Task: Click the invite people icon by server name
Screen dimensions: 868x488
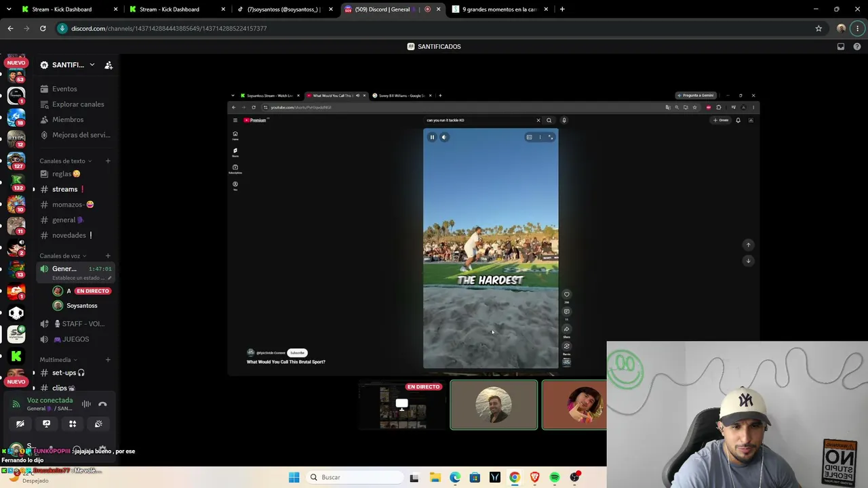Action: pos(108,65)
